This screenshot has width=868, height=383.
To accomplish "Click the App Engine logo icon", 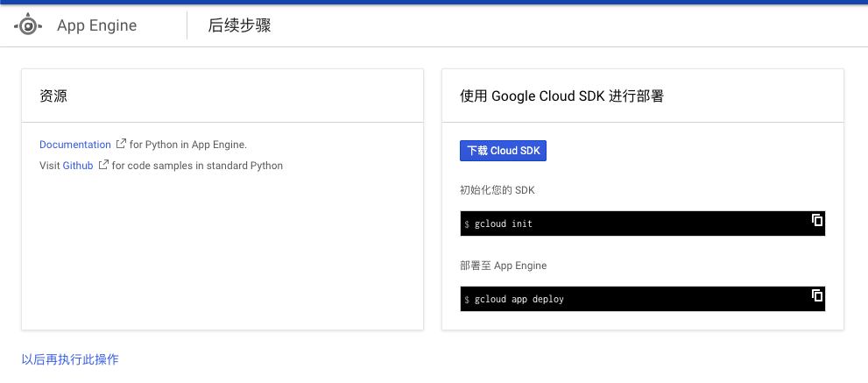I will pos(28,25).
